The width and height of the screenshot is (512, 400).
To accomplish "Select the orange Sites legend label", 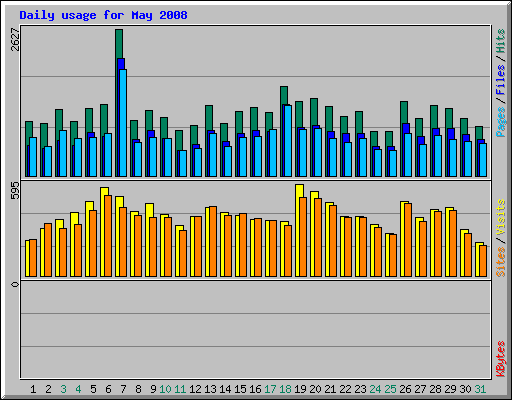I will pos(500,262).
